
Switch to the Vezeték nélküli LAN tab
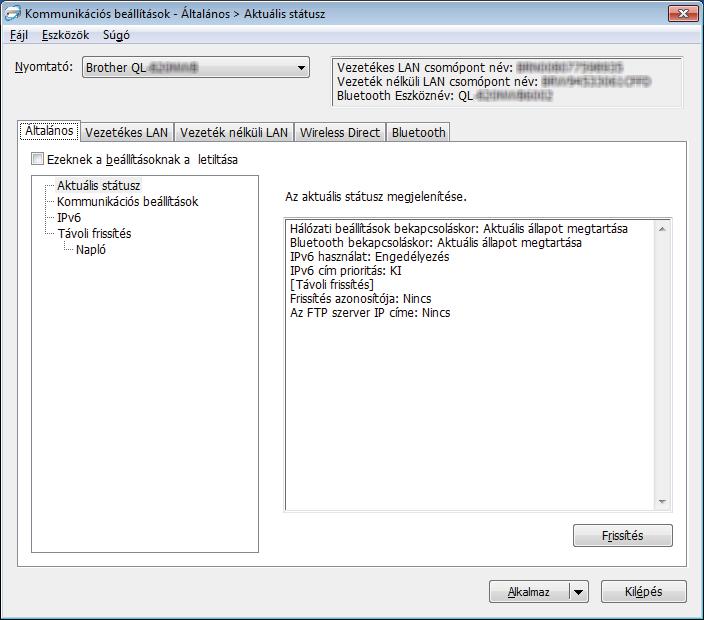pyautogui.click(x=234, y=132)
